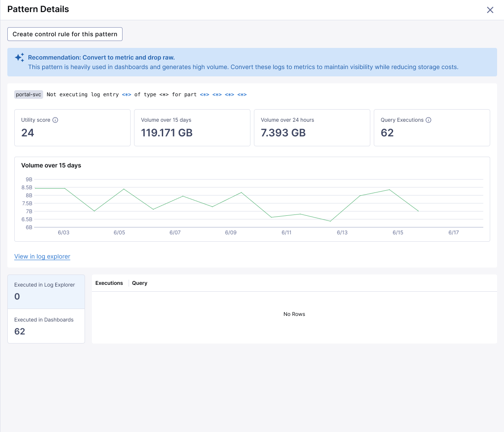Click the 9B axis label

pos(29,180)
